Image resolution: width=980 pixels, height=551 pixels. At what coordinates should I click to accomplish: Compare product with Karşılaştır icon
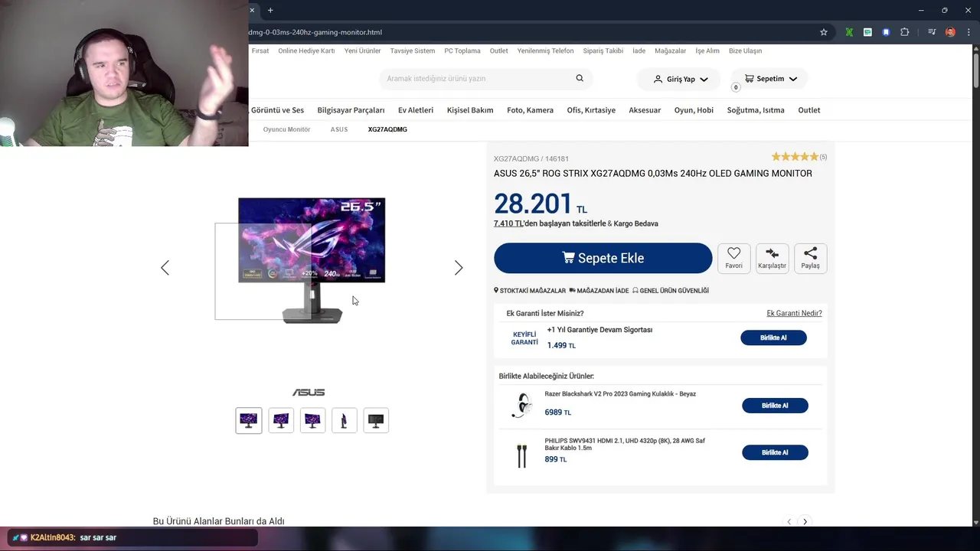point(772,258)
